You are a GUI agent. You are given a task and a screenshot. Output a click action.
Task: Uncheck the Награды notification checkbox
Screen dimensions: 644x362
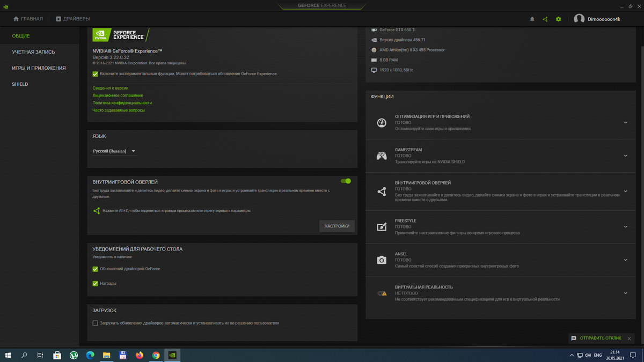point(95,283)
